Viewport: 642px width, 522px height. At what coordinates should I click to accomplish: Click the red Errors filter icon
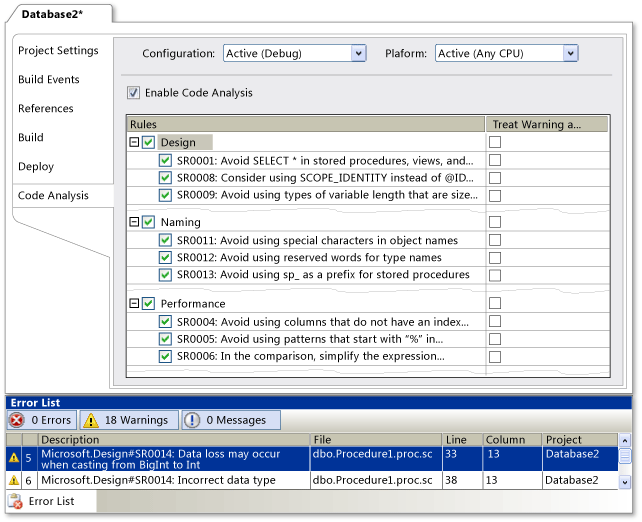(x=17, y=420)
